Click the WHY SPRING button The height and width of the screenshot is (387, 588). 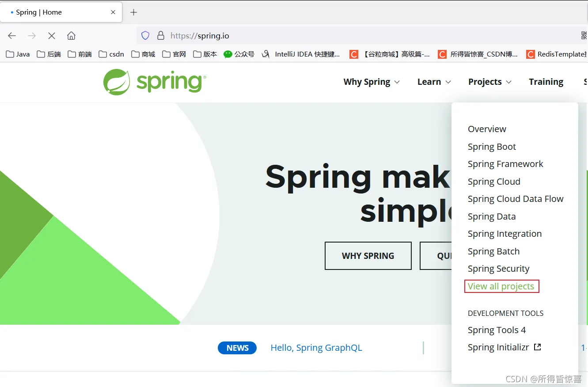[368, 256]
